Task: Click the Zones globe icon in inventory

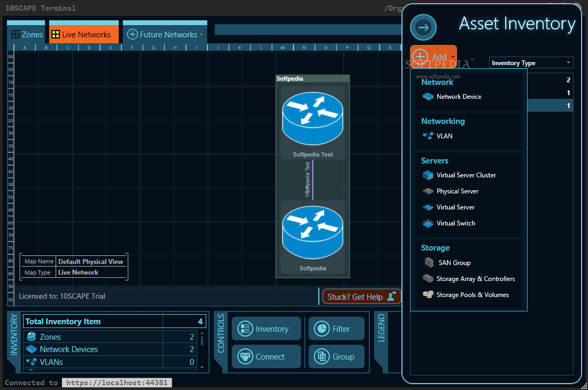Action: (x=32, y=337)
